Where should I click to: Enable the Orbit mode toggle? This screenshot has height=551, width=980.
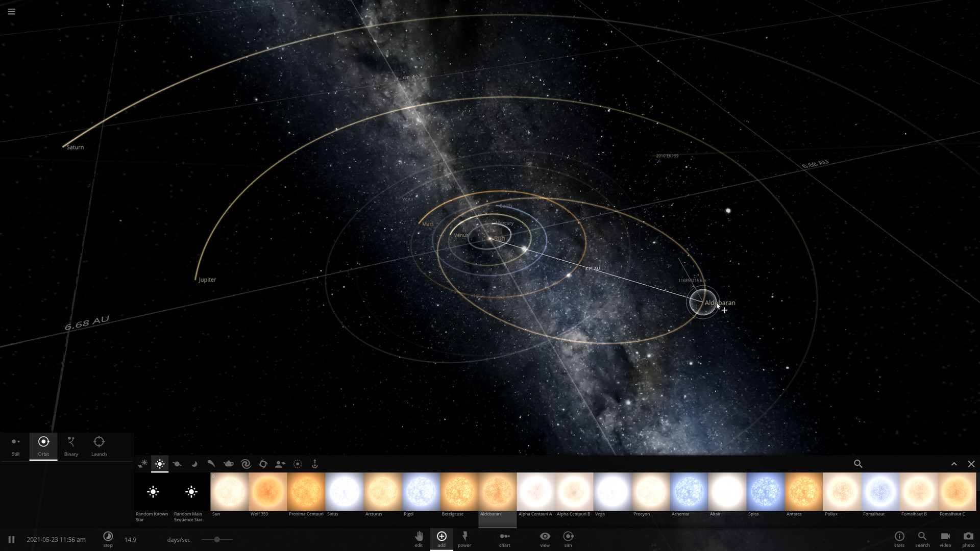click(x=43, y=445)
